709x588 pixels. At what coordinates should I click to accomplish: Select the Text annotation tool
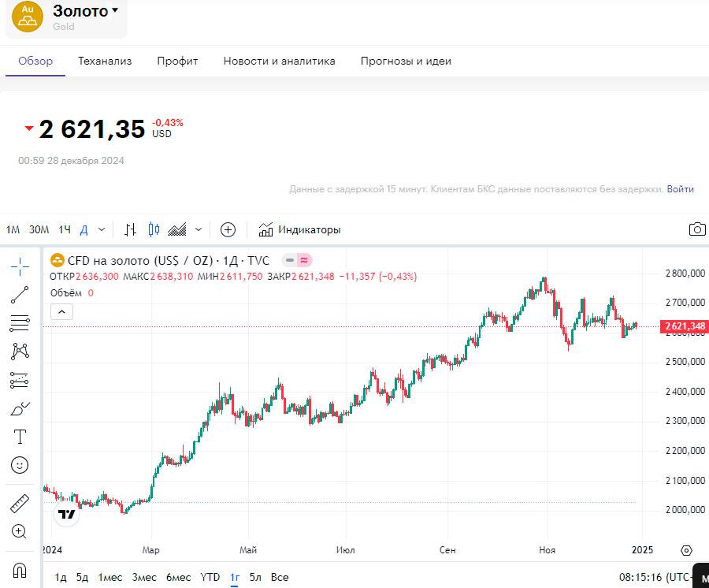pyautogui.click(x=20, y=437)
